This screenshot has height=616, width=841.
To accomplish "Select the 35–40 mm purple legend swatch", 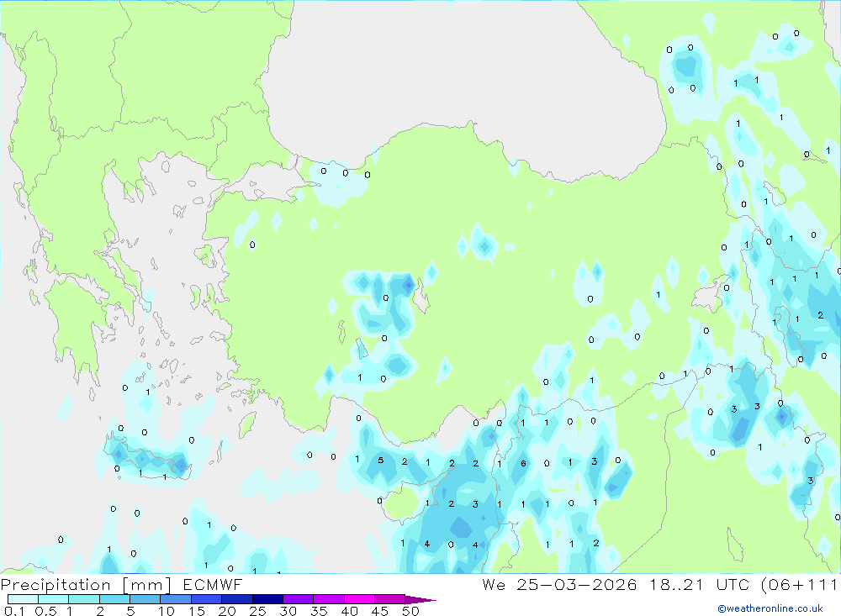I will coord(329,599).
